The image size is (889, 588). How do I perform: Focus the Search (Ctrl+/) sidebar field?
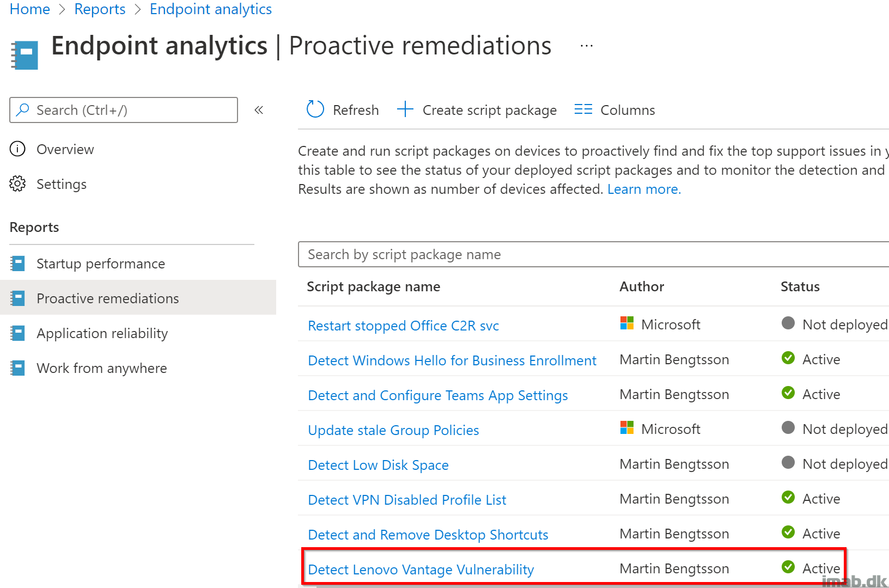[124, 110]
